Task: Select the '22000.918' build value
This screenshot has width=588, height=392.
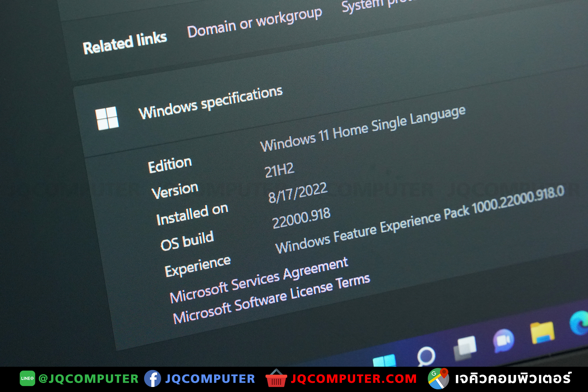Action: point(301,218)
